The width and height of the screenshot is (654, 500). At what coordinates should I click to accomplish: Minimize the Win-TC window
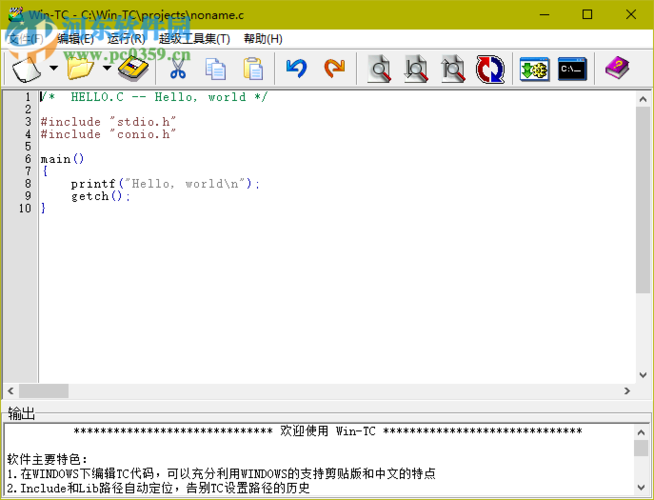(544, 15)
